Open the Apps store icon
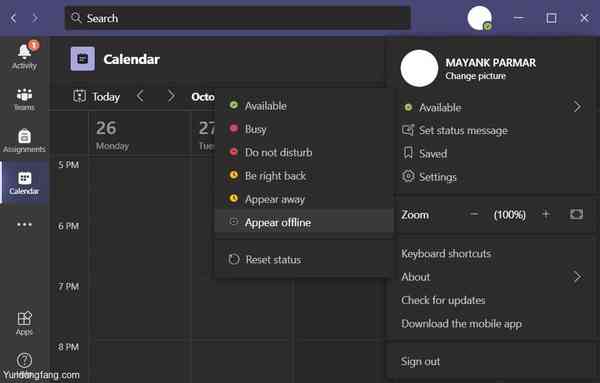This screenshot has width=600, height=383. tap(24, 318)
